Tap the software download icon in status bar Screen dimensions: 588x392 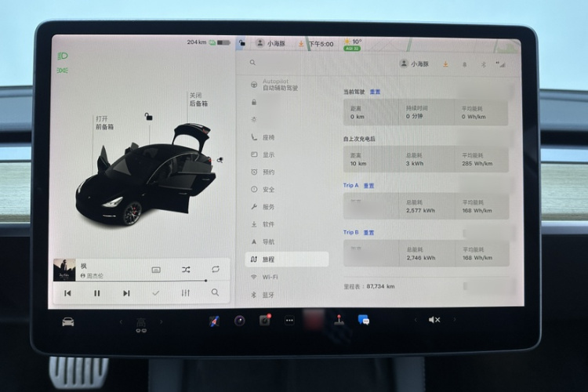click(301, 44)
